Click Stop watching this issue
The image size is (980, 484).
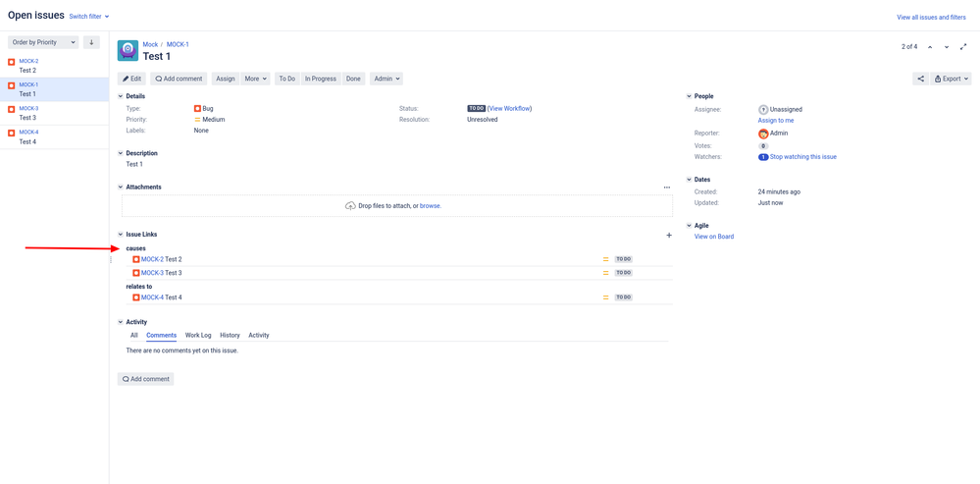click(x=803, y=157)
